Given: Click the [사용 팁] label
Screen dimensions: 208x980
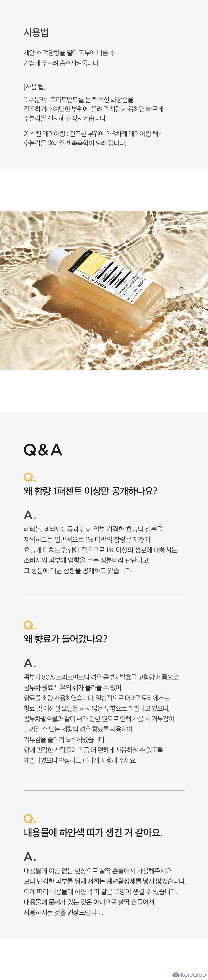Looking at the screenshot, I should [34, 87].
